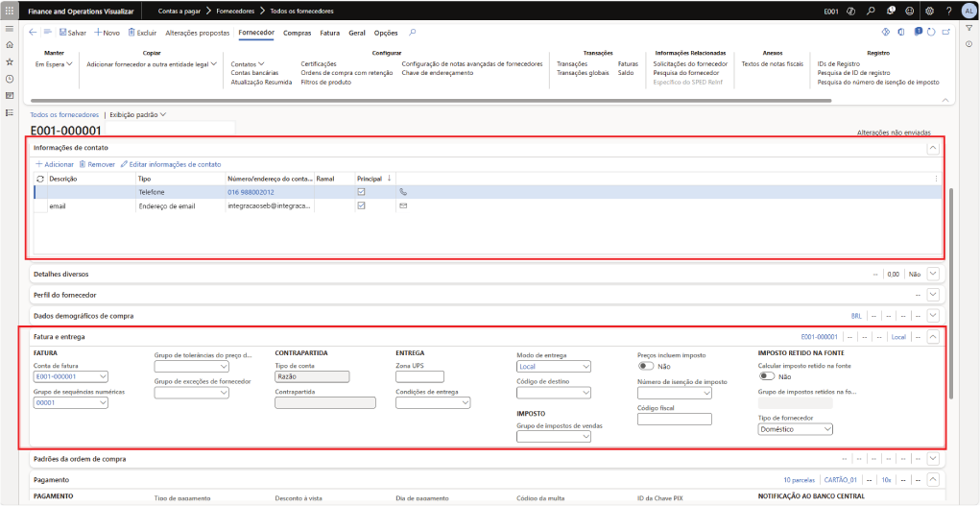Click the 'Código fiscal' input field
The width and height of the screenshot is (980, 506).
(x=675, y=419)
